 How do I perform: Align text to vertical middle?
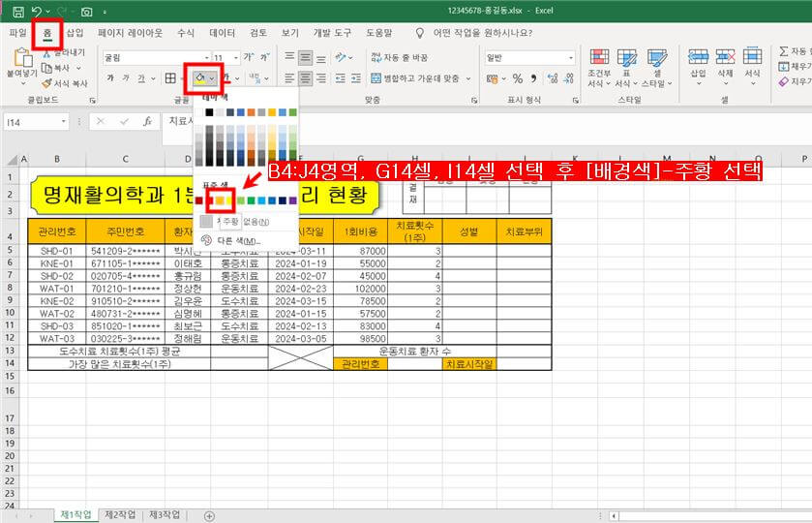[306, 57]
